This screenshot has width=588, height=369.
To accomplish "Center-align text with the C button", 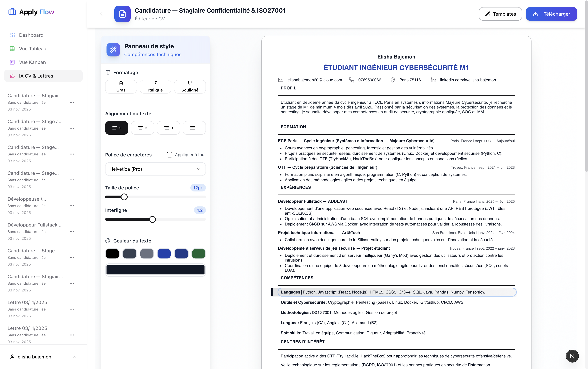I will (x=143, y=128).
